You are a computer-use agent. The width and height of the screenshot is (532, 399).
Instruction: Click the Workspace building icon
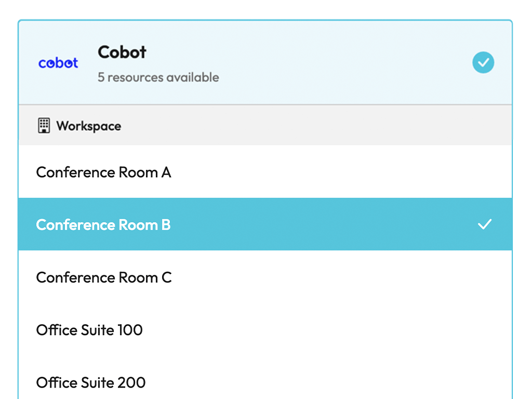pyautogui.click(x=44, y=126)
